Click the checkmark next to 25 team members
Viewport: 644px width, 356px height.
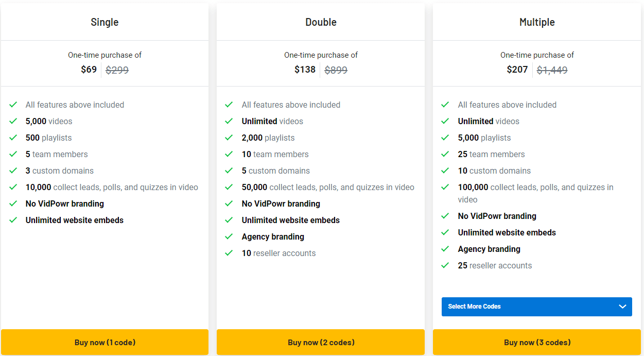[x=446, y=154]
